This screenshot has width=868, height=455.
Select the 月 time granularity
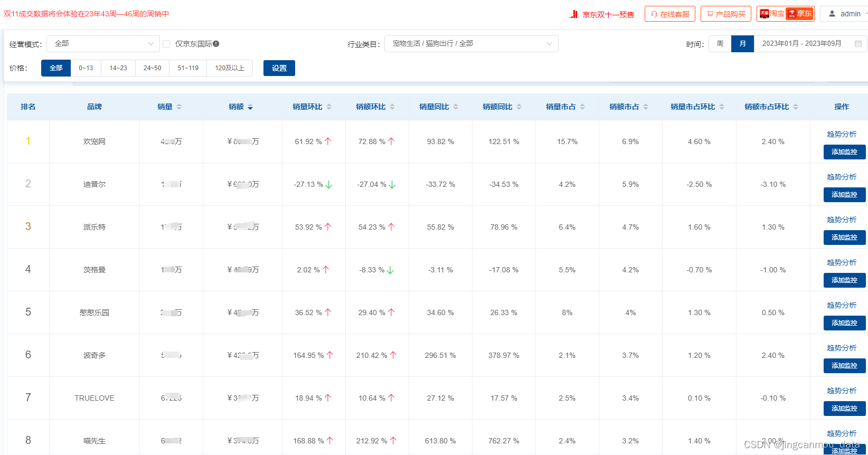pos(743,44)
